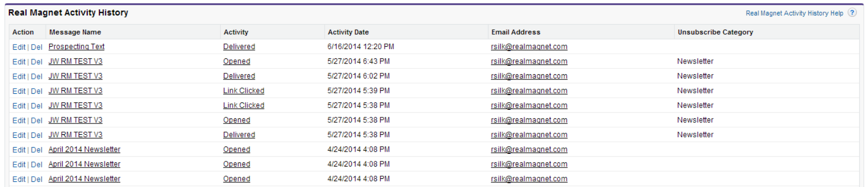This screenshot has height=187, width=868.
Task: Sort by Unsubscribe Category column header
Action: click(x=715, y=32)
